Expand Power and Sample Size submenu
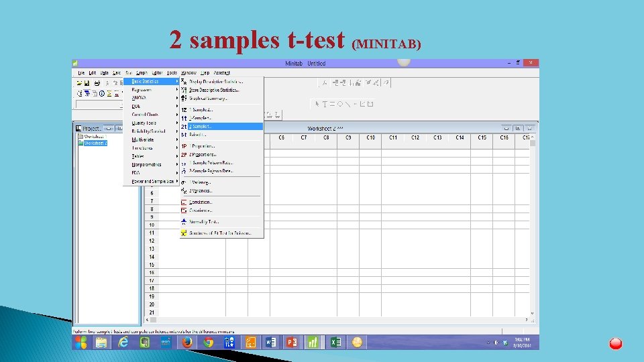The height and width of the screenshot is (362, 644). (x=152, y=182)
